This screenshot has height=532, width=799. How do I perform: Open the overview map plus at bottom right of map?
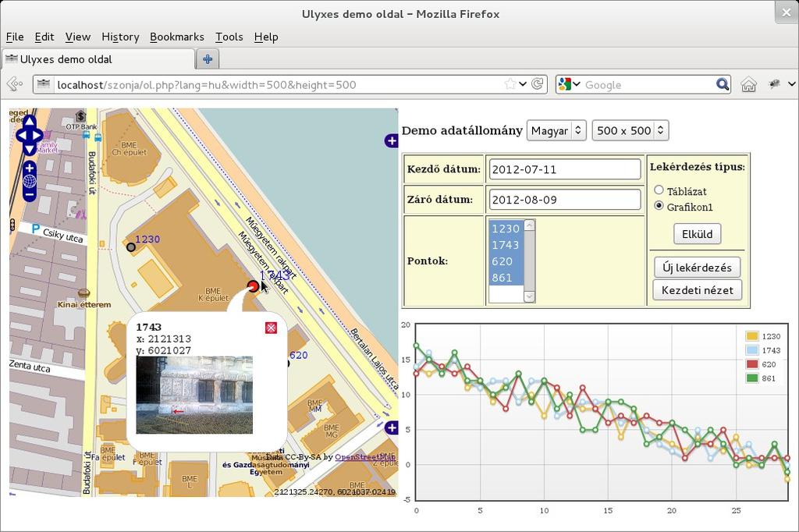tap(392, 427)
